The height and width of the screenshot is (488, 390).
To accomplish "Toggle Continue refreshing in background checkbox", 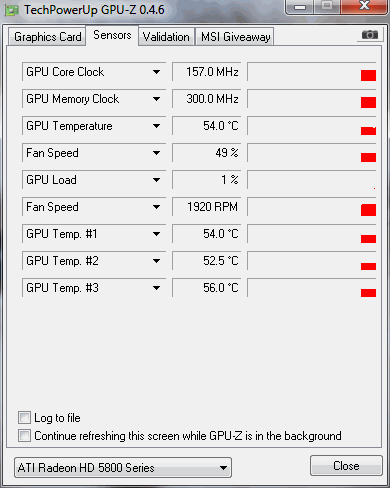I will [24, 435].
